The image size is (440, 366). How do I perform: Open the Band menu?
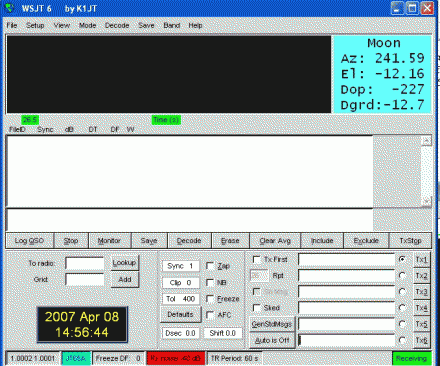click(x=172, y=25)
